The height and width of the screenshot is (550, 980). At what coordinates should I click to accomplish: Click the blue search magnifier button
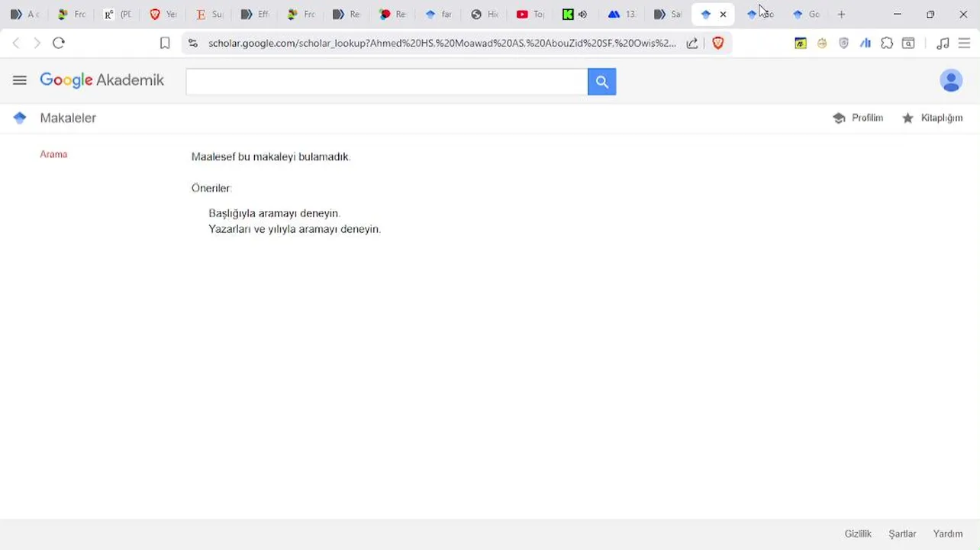tap(601, 82)
